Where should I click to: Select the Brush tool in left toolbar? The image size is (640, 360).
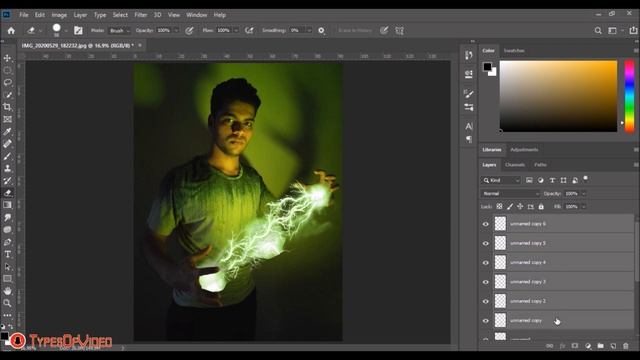point(7,156)
